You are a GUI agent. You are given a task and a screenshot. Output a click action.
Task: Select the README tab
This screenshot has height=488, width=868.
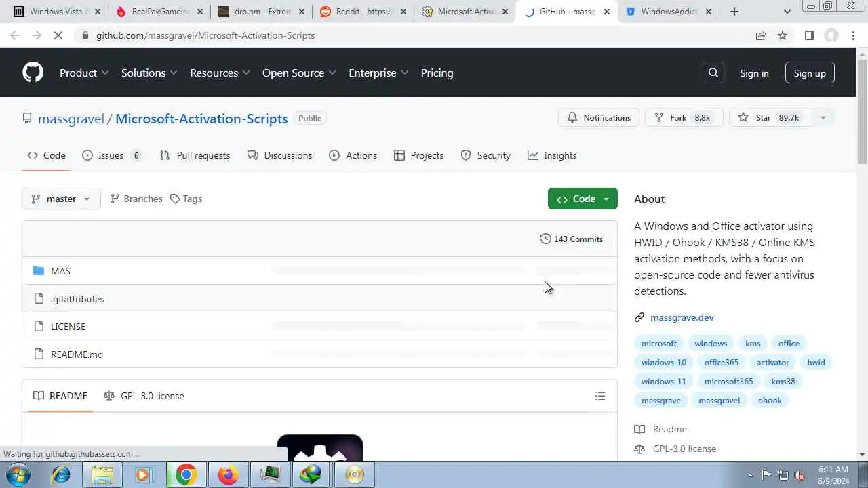point(60,396)
